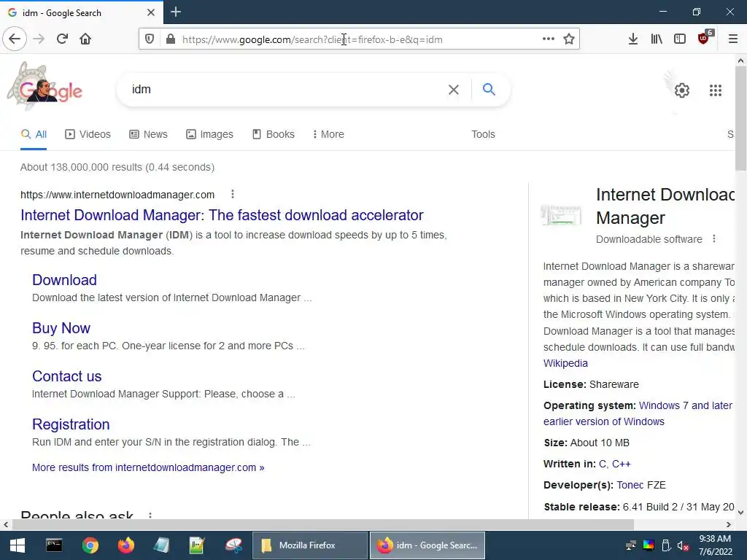This screenshot has height=560, width=747.
Task: View site security padlock information
Action: pyautogui.click(x=171, y=39)
